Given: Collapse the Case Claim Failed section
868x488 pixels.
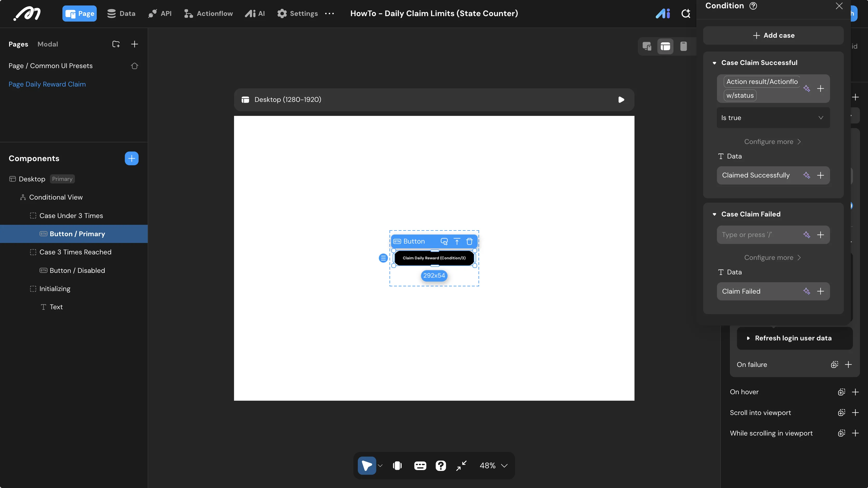Looking at the screenshot, I should (714, 215).
